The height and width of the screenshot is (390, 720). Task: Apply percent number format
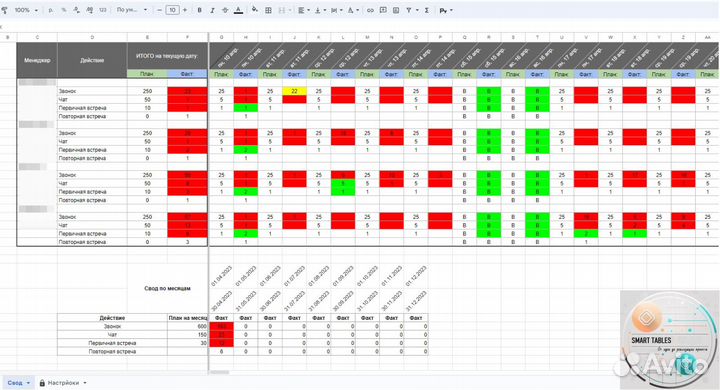tap(63, 10)
